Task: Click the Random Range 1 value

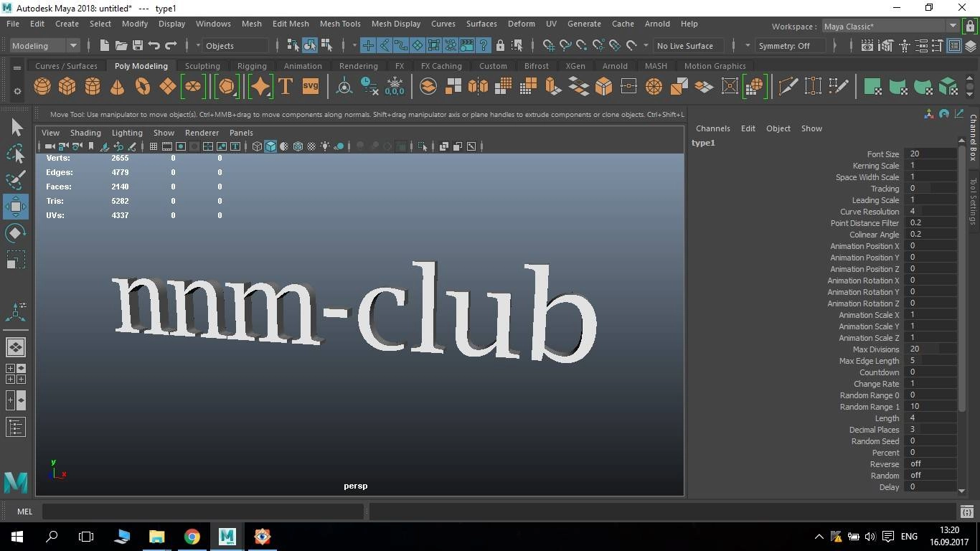Action: click(x=930, y=407)
